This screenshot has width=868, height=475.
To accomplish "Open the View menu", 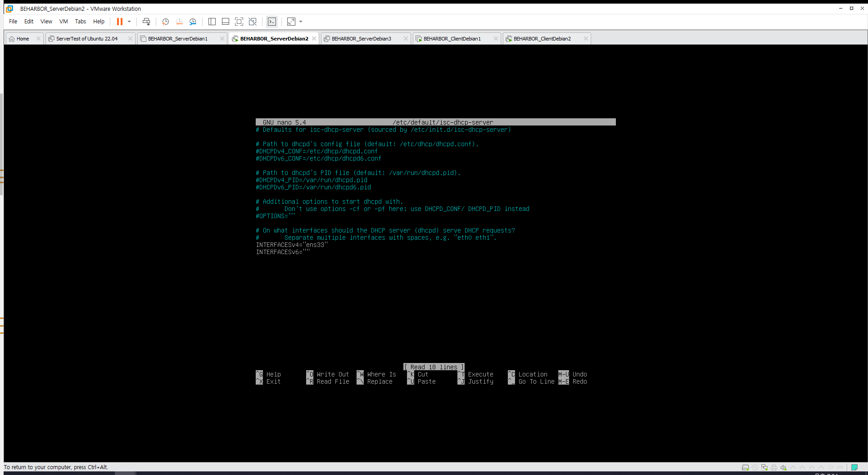I will click(x=46, y=21).
